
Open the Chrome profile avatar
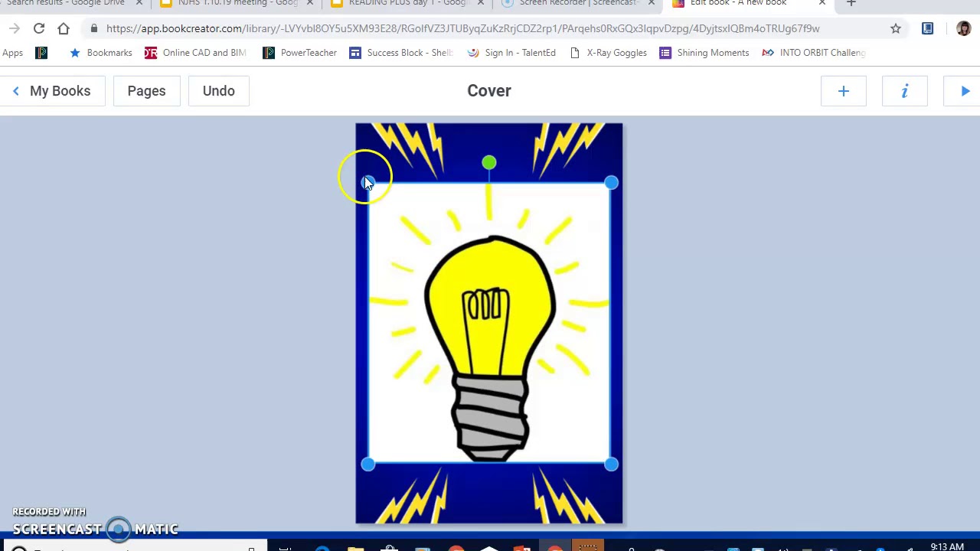(x=963, y=28)
